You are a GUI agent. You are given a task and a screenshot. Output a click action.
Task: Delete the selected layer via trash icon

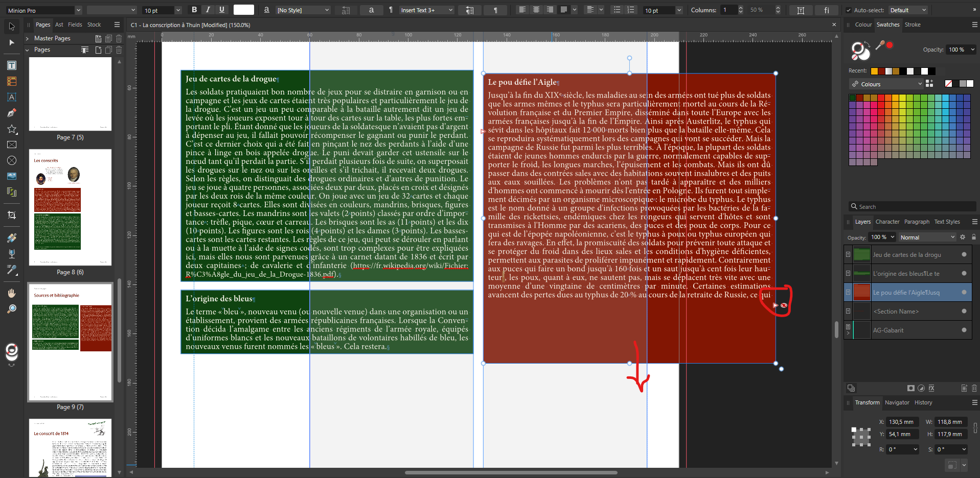974,388
